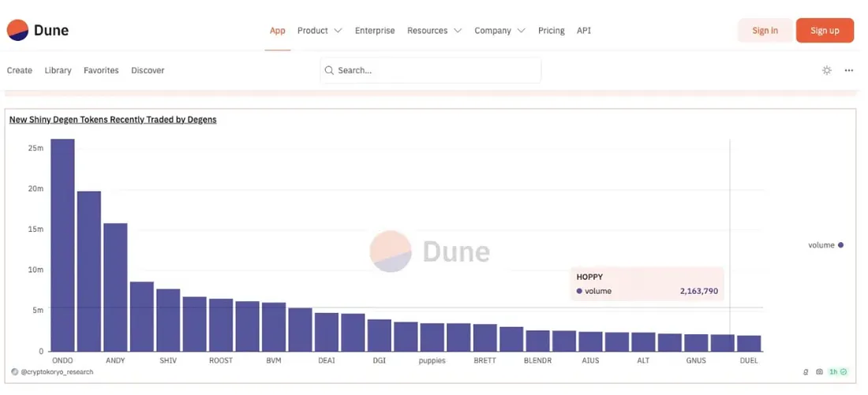The image size is (868, 395).
Task: Click the 15m y-axis label
Action: tap(36, 229)
